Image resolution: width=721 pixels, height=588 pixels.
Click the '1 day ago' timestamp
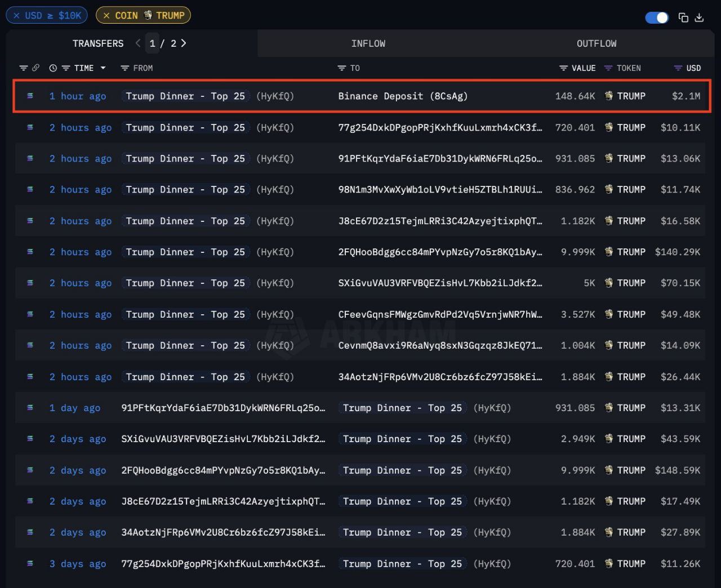pyautogui.click(x=75, y=408)
